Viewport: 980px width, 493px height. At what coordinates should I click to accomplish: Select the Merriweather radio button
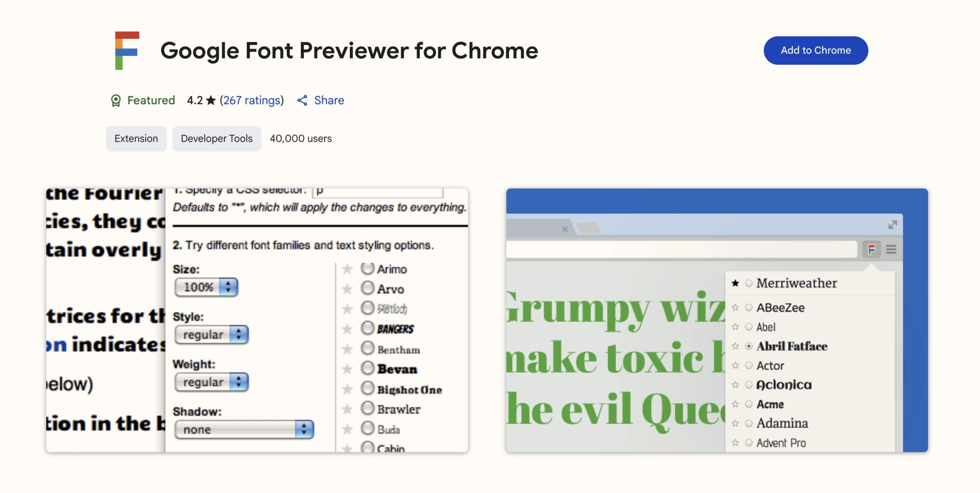point(749,283)
